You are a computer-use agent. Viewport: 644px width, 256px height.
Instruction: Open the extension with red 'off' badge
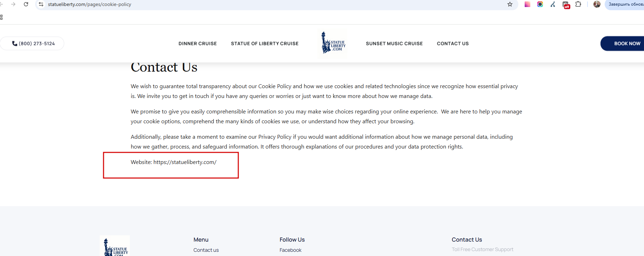(566, 5)
